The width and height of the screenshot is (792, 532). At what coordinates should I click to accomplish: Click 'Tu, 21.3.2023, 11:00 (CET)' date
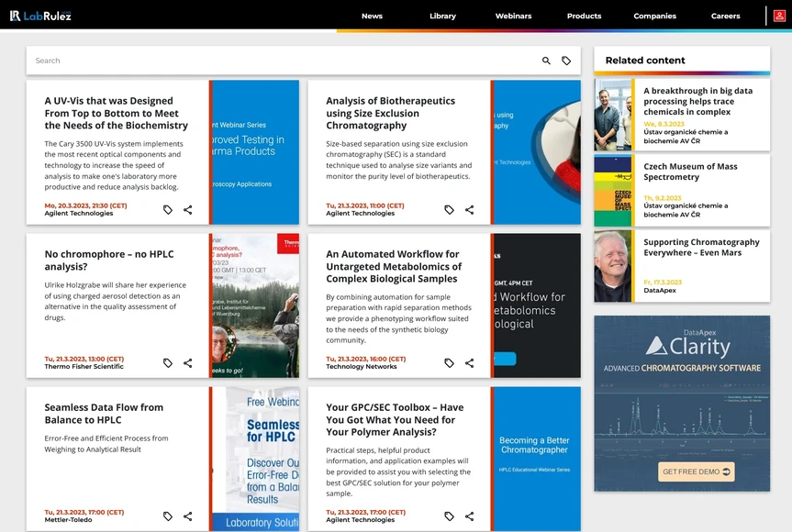coord(364,205)
